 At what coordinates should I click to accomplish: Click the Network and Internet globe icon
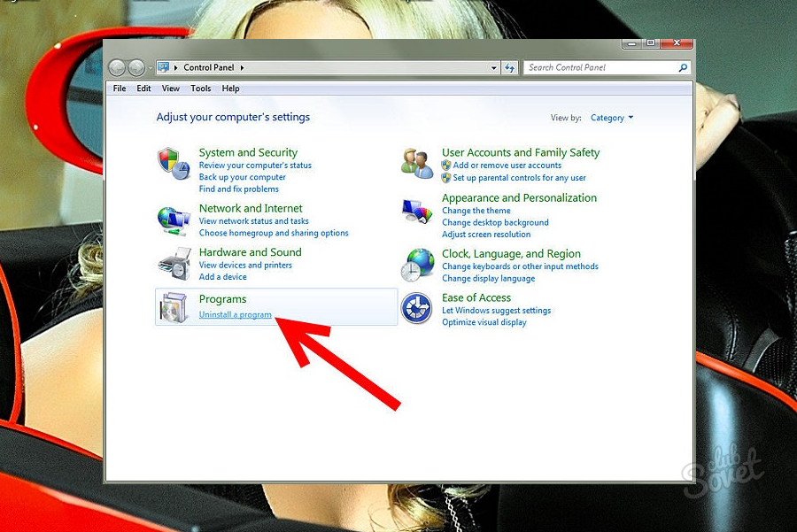174,218
